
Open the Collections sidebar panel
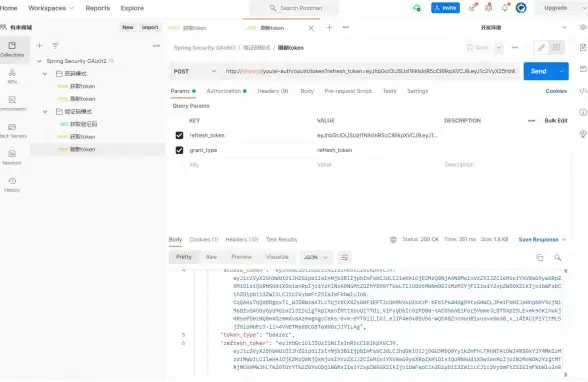[12, 49]
